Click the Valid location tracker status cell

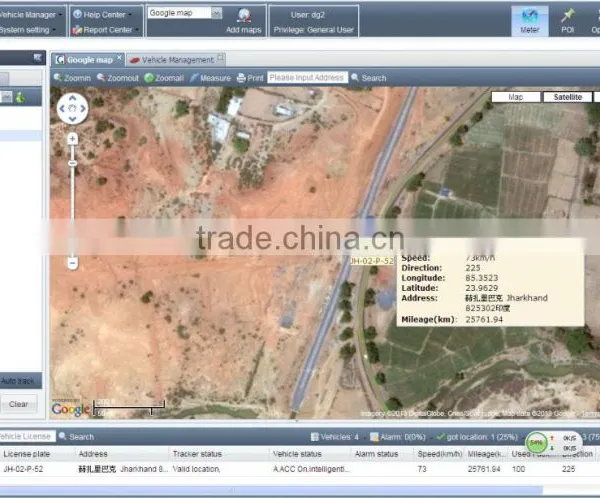[196, 469]
